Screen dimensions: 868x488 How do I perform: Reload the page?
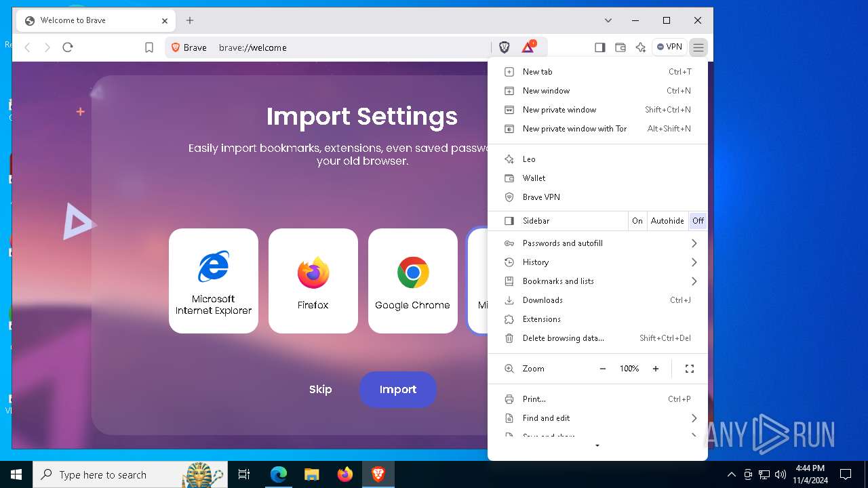point(67,47)
